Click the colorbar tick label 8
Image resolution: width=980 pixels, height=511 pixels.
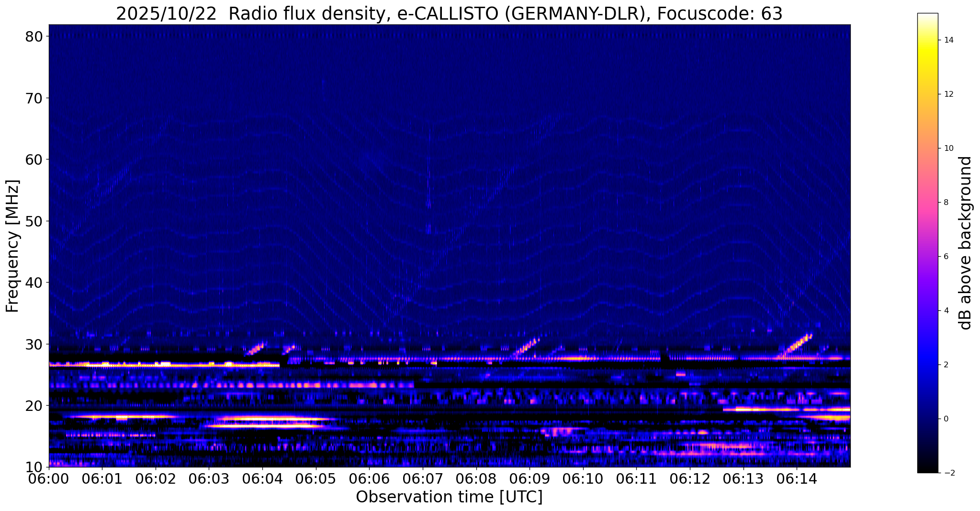coord(945,203)
